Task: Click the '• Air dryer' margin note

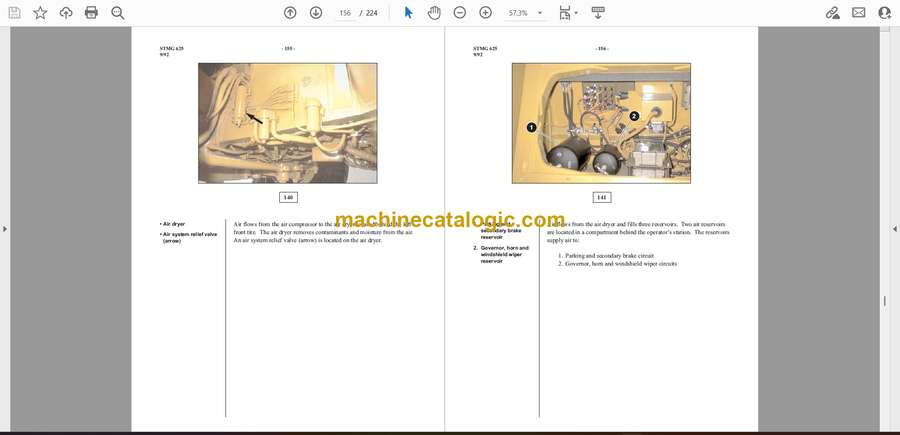Action: [x=173, y=224]
